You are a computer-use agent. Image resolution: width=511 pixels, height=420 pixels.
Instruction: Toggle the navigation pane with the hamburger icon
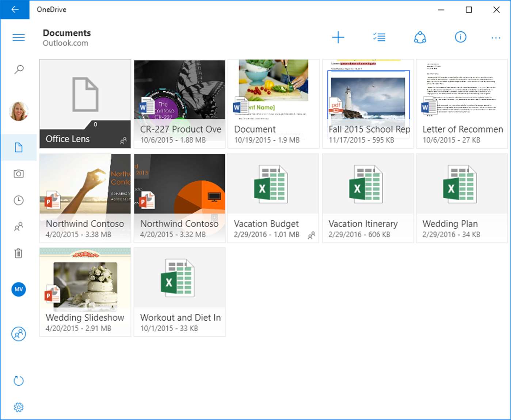19,37
